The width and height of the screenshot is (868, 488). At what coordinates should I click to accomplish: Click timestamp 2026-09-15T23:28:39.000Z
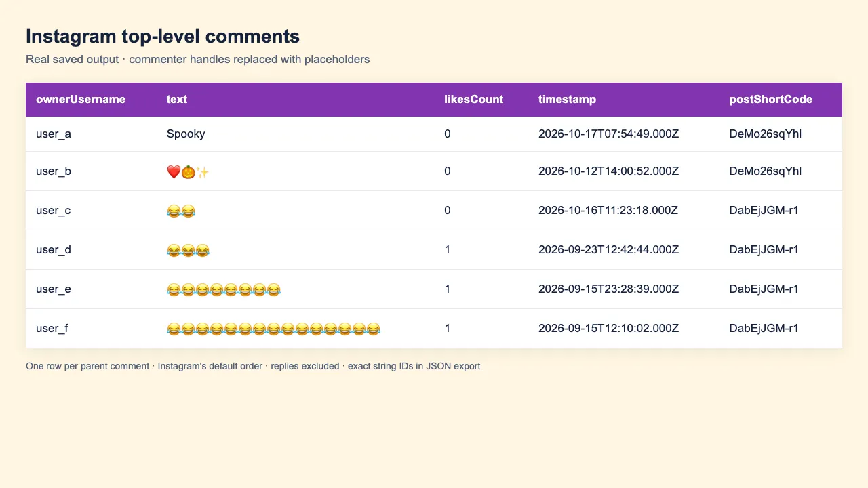click(x=609, y=289)
